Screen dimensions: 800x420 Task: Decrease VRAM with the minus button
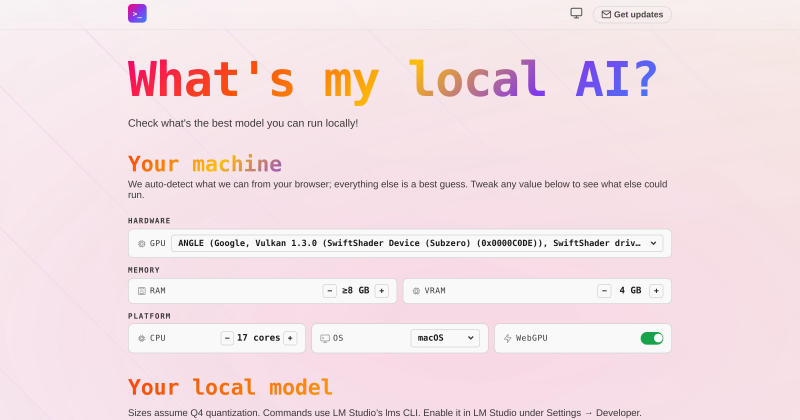[604, 291]
